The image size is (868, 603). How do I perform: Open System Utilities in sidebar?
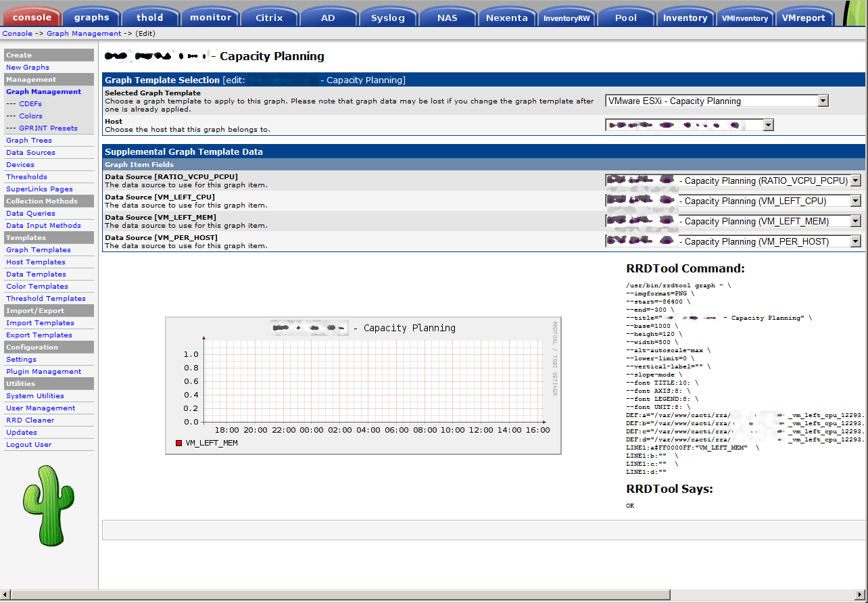35,396
